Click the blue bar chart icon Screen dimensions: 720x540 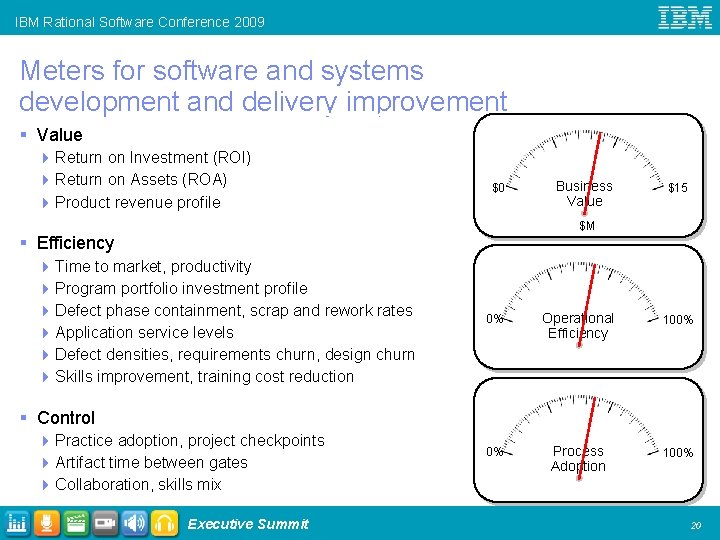pyautogui.click(x=17, y=523)
